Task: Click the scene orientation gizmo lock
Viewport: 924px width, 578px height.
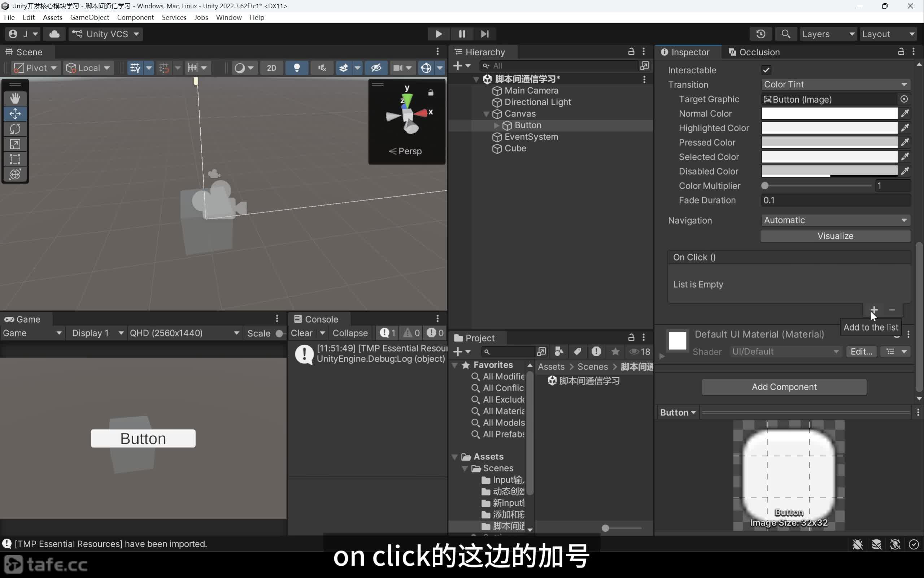Action: tap(431, 92)
